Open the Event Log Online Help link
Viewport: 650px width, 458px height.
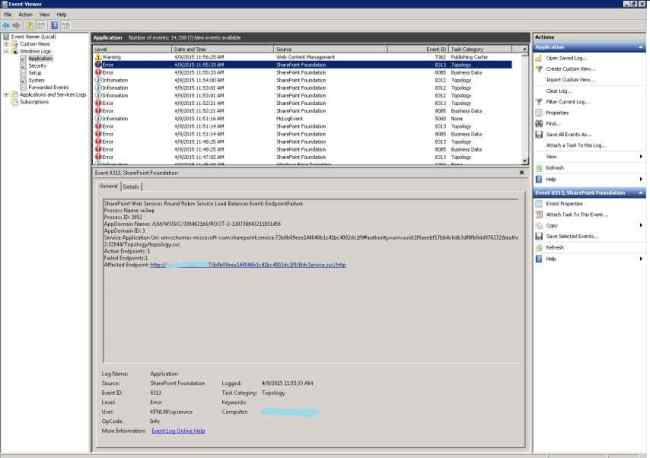pos(179,431)
